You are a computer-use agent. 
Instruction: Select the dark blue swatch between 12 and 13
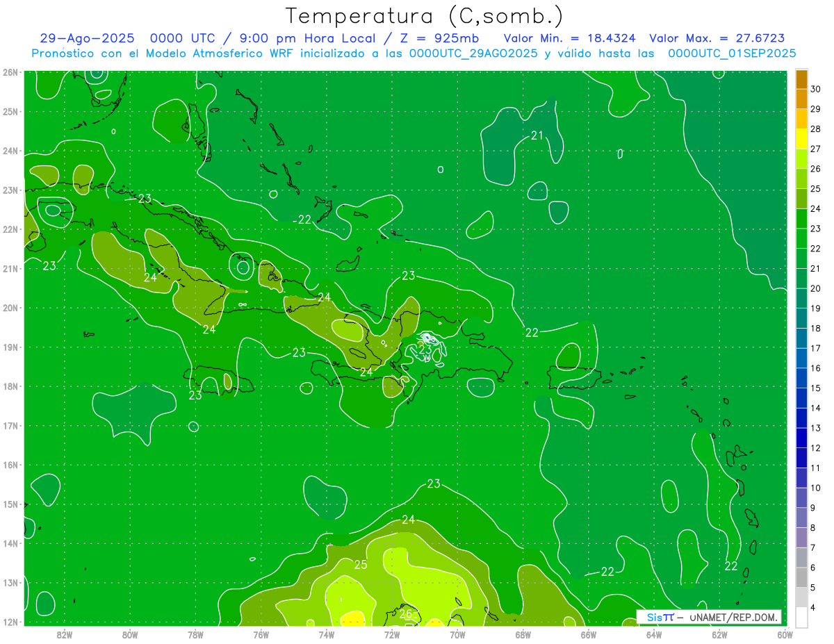point(801,438)
